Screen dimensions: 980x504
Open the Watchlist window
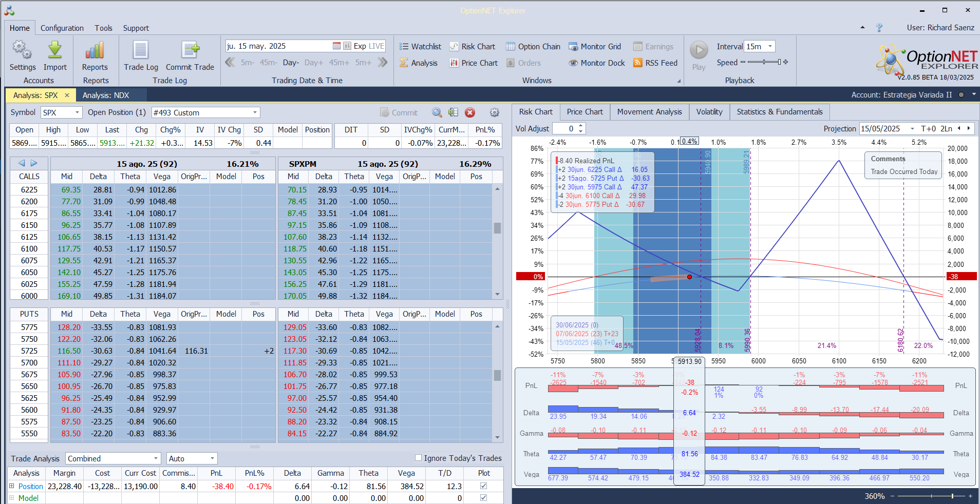420,46
